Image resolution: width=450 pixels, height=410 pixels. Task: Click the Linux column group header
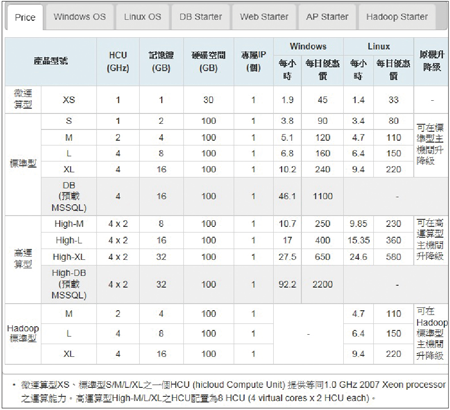pyautogui.click(x=378, y=46)
